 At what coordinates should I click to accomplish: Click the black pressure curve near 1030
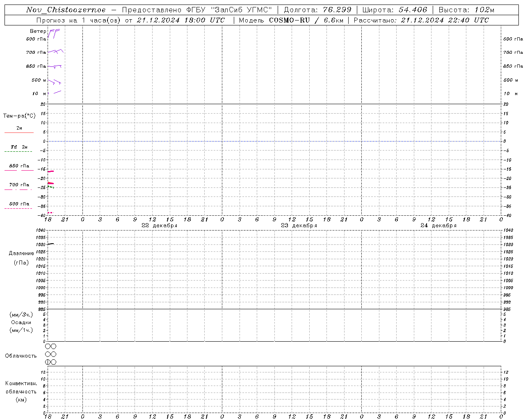tap(50, 244)
